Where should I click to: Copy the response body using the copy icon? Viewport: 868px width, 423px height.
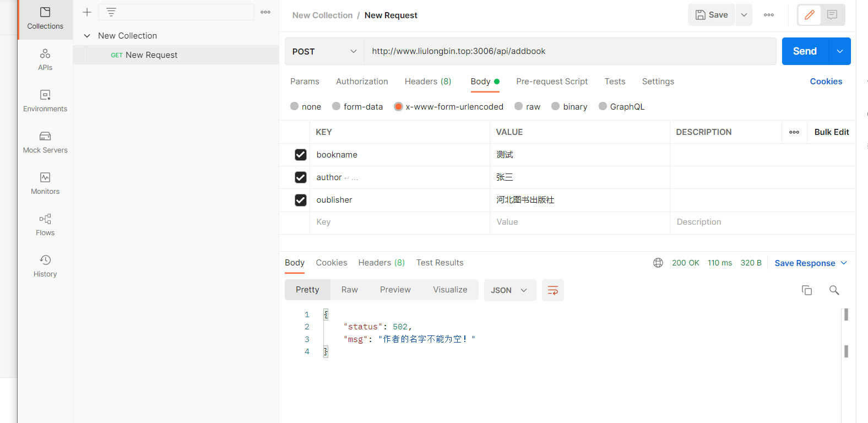(807, 290)
